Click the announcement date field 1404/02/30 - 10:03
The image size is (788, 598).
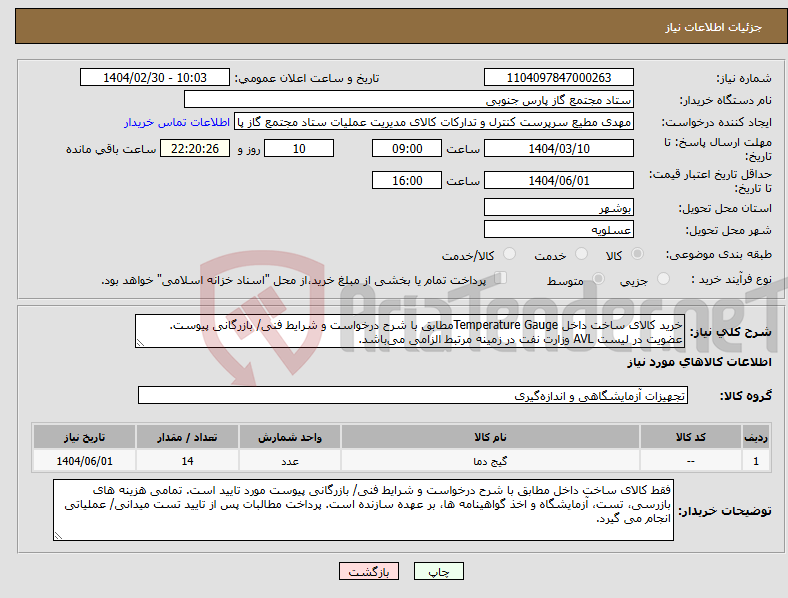point(155,77)
